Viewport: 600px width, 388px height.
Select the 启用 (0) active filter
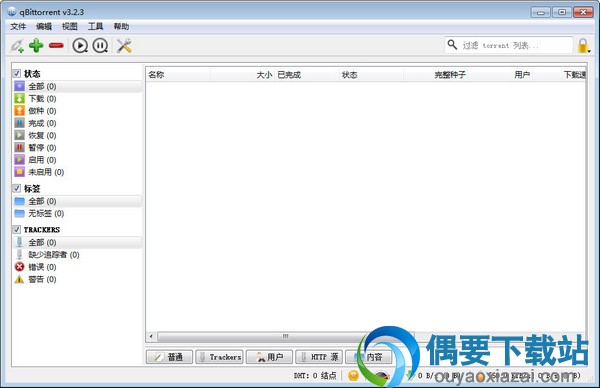click(78, 160)
